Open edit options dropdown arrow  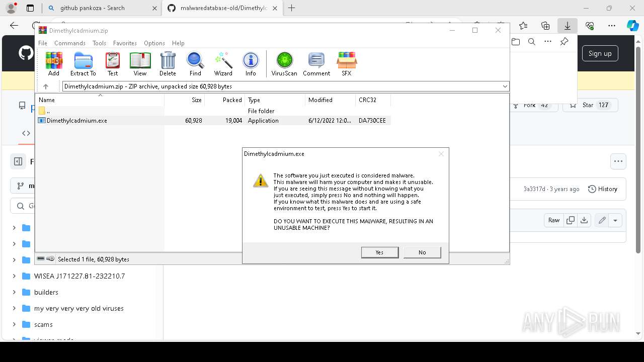click(x=615, y=220)
